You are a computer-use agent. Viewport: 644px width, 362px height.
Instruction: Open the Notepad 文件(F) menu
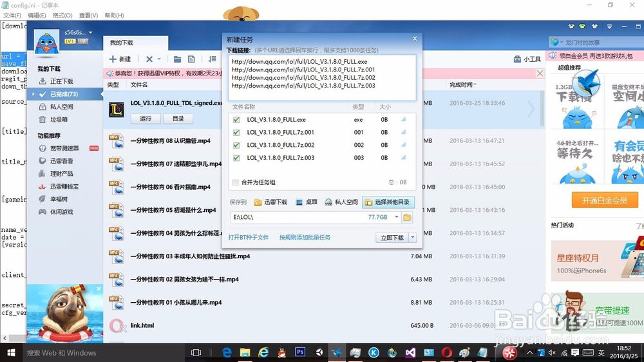coord(12,15)
